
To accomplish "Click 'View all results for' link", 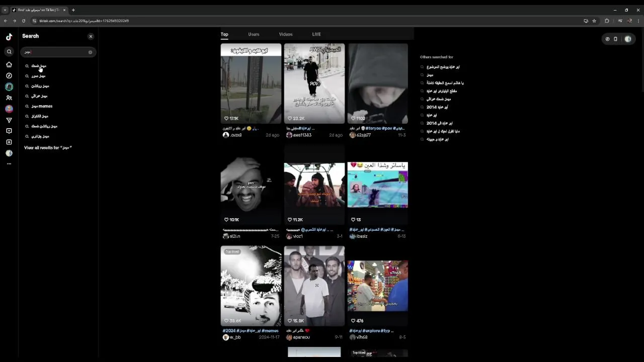I will point(48,148).
